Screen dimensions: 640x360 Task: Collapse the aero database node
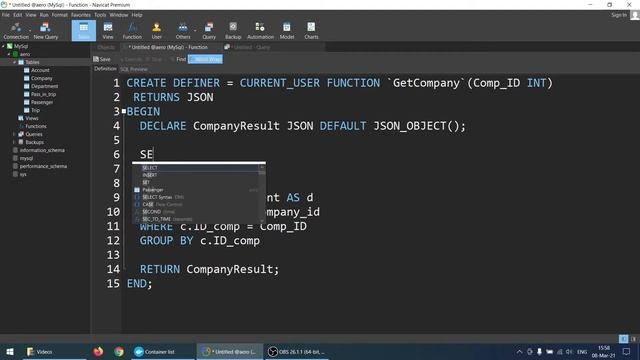tap(9, 54)
